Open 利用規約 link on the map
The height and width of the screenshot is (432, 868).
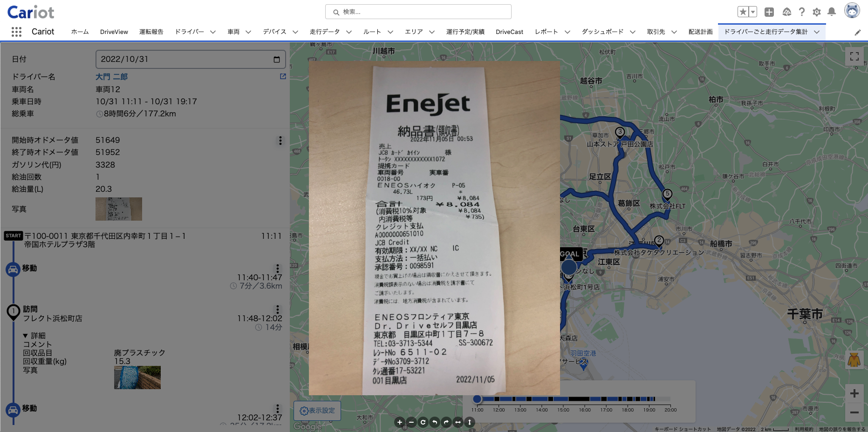click(x=804, y=429)
